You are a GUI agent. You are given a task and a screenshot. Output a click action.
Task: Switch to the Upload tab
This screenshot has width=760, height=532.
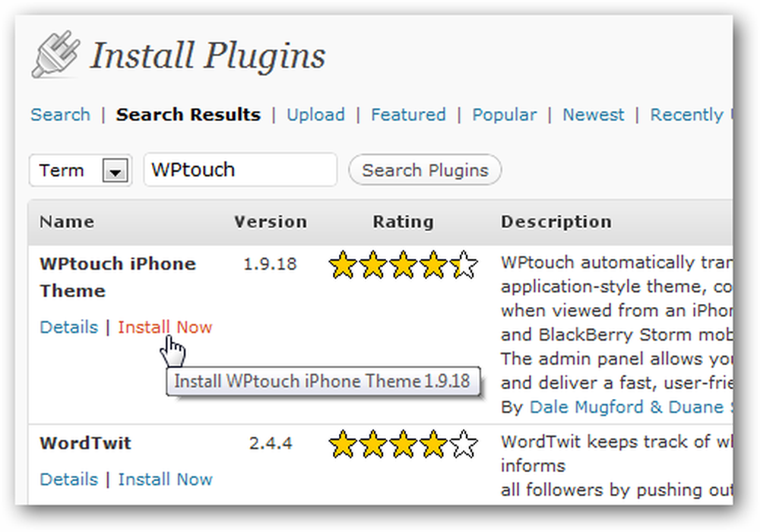315,115
